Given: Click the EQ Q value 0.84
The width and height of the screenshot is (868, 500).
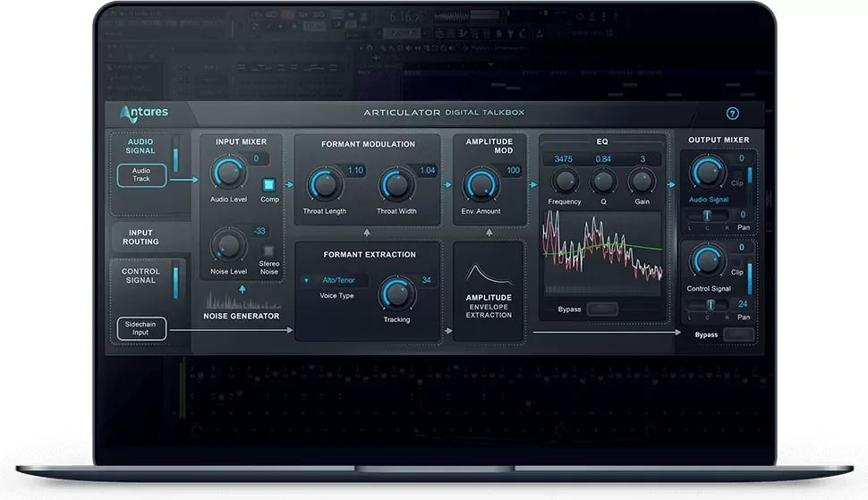Looking at the screenshot, I should (603, 159).
